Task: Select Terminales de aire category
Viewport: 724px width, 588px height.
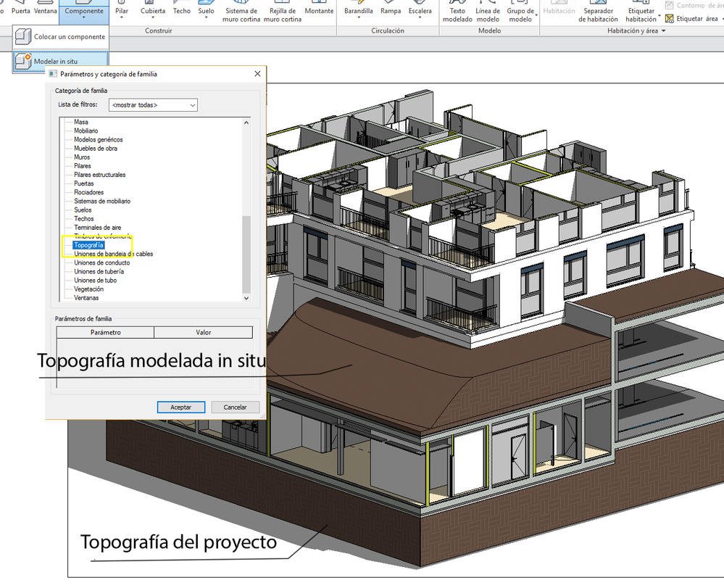Action: pyautogui.click(x=97, y=227)
